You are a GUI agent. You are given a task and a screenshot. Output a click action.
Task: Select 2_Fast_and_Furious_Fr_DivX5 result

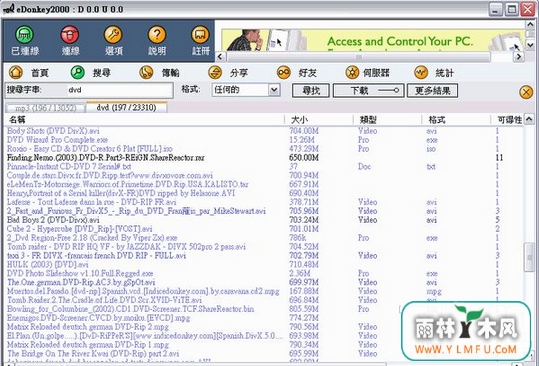point(136,211)
